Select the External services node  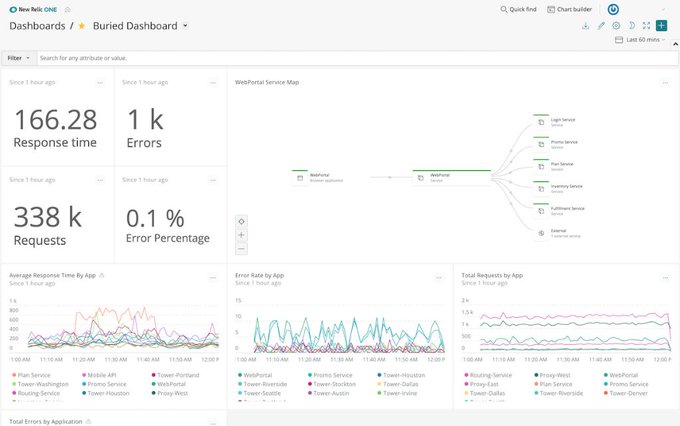[558, 233]
